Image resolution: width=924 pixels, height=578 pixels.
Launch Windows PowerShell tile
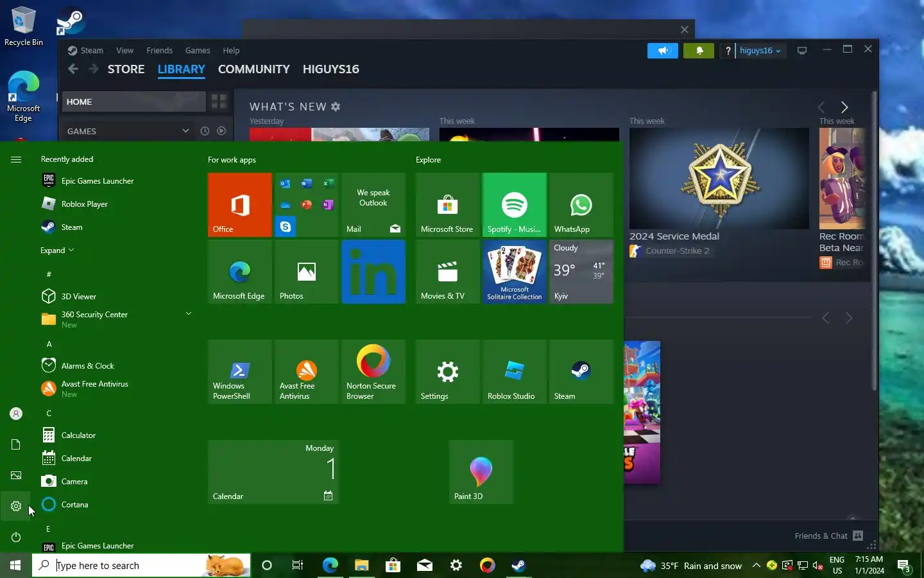click(x=240, y=372)
